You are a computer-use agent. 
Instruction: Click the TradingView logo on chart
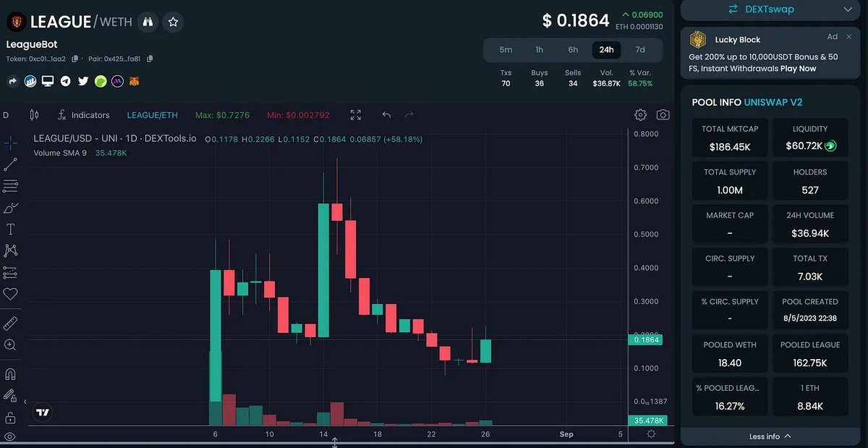pyautogui.click(x=43, y=413)
